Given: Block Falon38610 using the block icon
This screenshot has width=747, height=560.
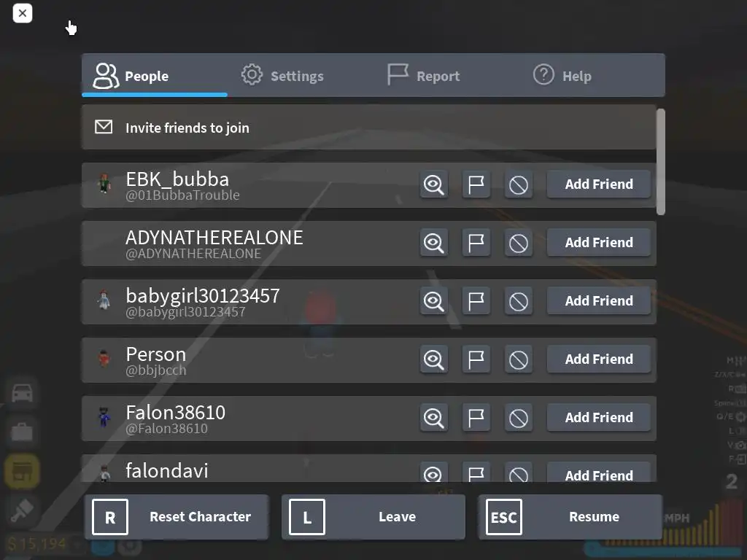Looking at the screenshot, I should [x=519, y=418].
